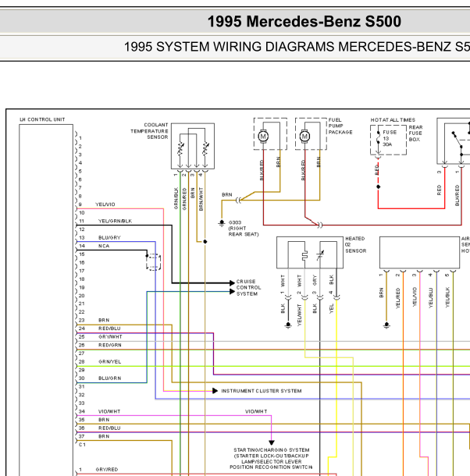Click the "G303 (RIGHT REAR SEAT)" label
Viewport: 470px width, 476px height.
click(x=244, y=229)
